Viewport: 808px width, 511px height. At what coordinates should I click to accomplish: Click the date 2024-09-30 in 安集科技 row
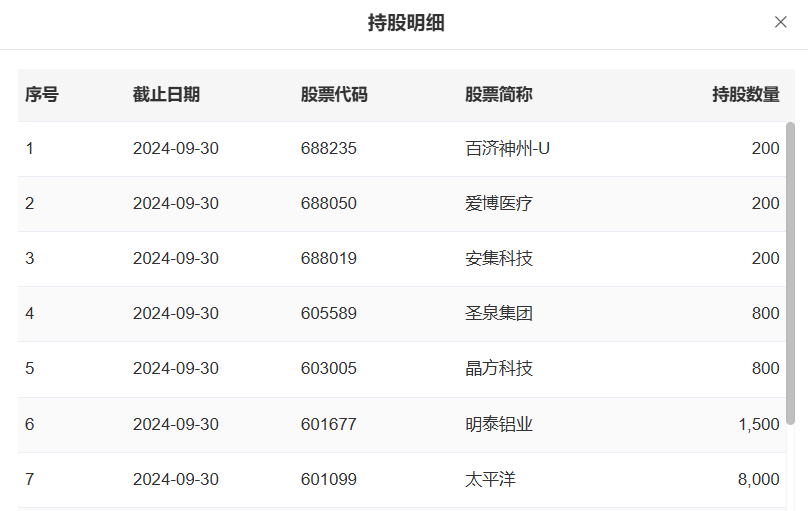[176, 258]
